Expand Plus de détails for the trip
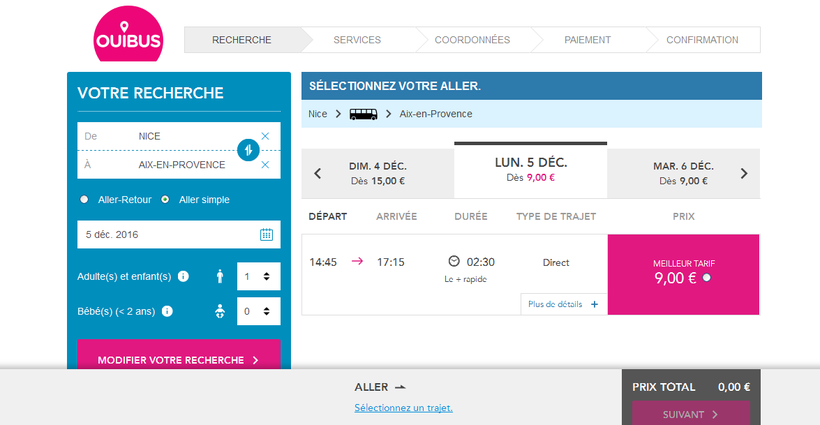The image size is (820, 425). coord(563,304)
